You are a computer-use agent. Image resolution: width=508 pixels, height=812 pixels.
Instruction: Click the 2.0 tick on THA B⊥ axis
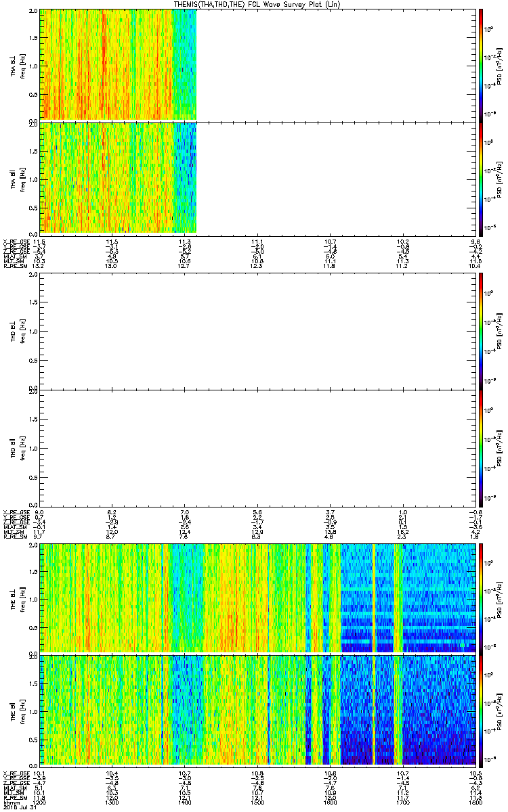click(x=33, y=12)
